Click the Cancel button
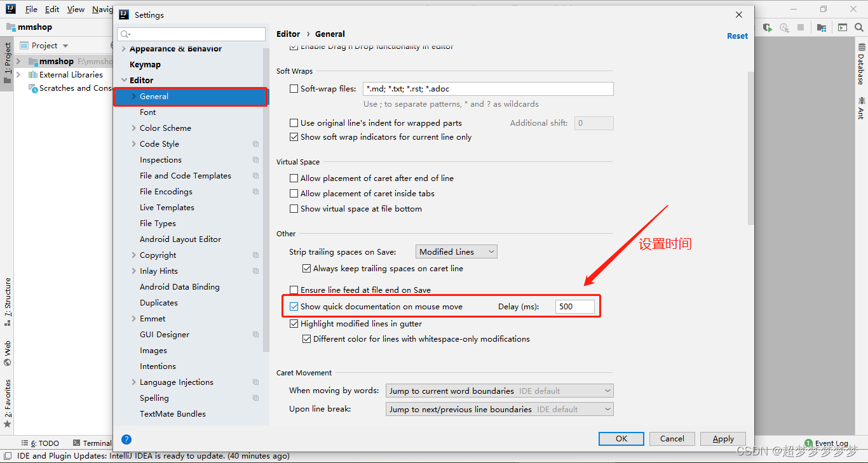 point(672,439)
